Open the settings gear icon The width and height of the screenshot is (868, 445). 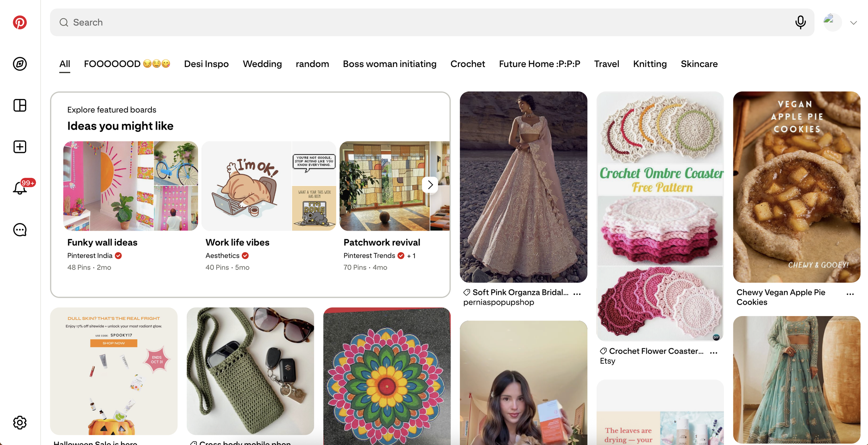point(20,422)
